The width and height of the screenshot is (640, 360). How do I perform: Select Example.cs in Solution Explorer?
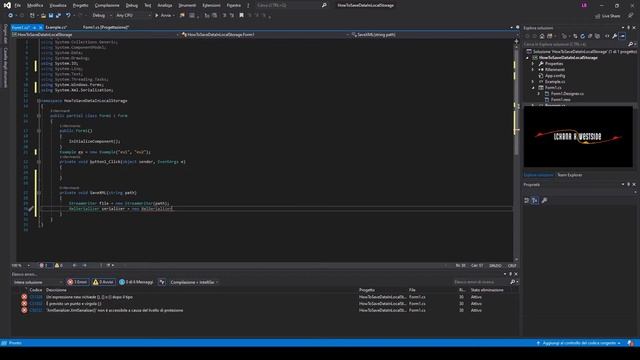[555, 82]
